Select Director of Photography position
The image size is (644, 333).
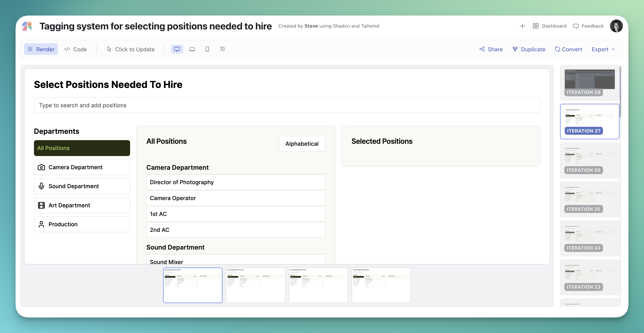click(x=235, y=182)
